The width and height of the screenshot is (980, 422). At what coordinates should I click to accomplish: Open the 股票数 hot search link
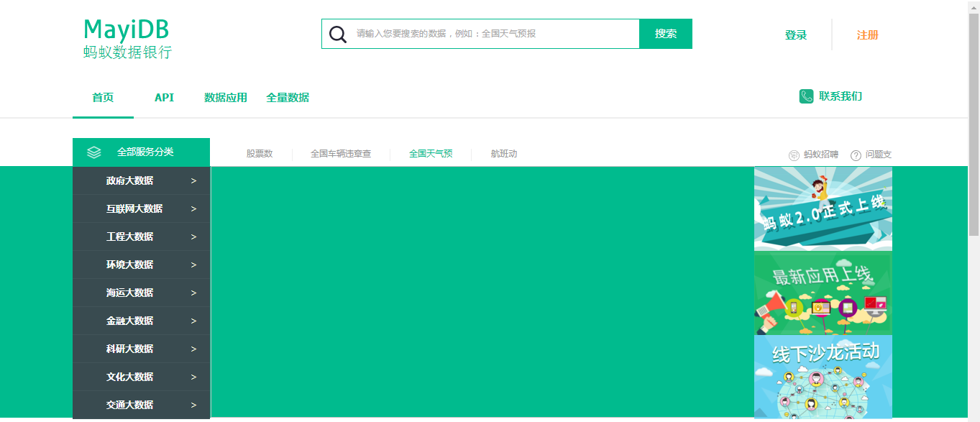pyautogui.click(x=260, y=154)
